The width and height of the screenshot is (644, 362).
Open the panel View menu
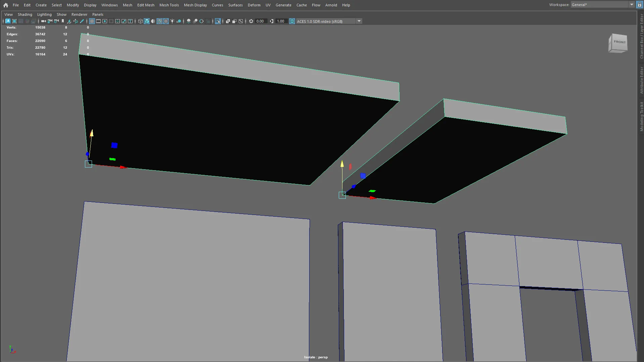8,14
